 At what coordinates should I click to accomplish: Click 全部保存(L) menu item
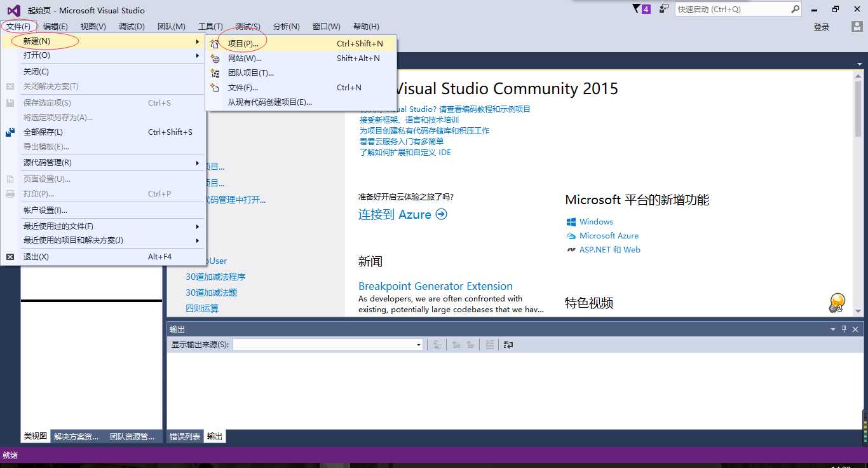[104, 132]
